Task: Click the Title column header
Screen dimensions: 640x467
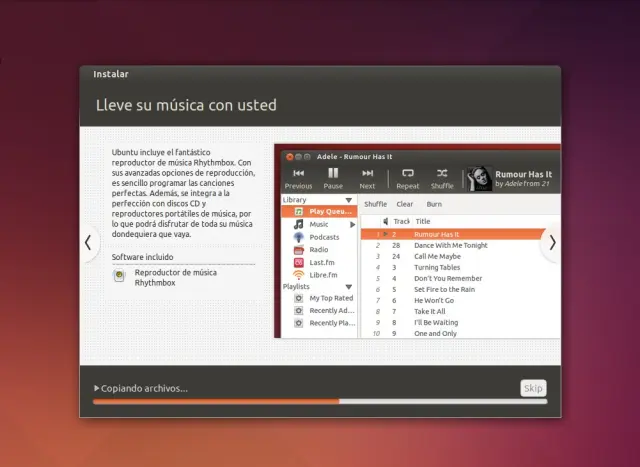Action: click(x=423, y=221)
